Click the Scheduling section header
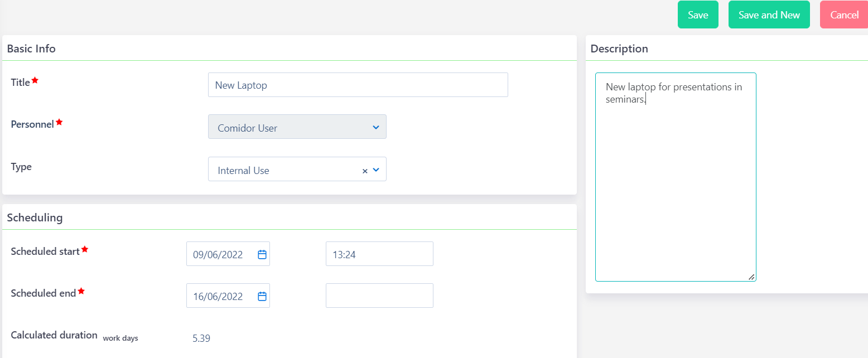 pyautogui.click(x=35, y=217)
